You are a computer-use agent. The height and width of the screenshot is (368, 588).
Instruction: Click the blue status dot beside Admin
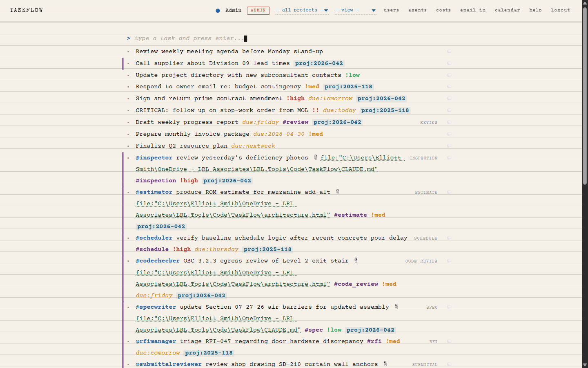coord(218,11)
